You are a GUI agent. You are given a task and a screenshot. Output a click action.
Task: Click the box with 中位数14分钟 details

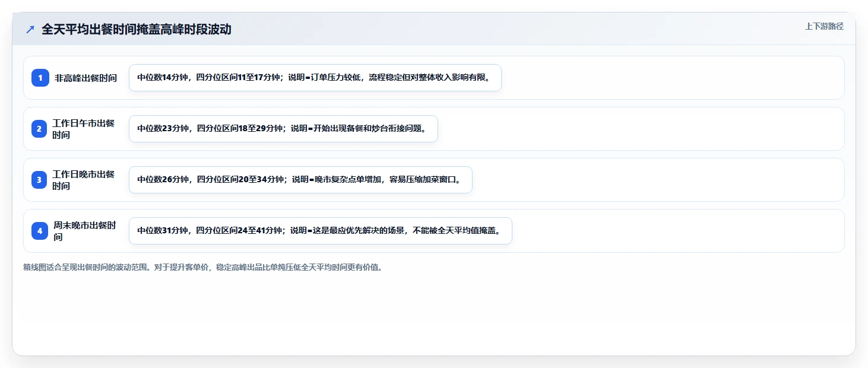pyautogui.click(x=315, y=78)
